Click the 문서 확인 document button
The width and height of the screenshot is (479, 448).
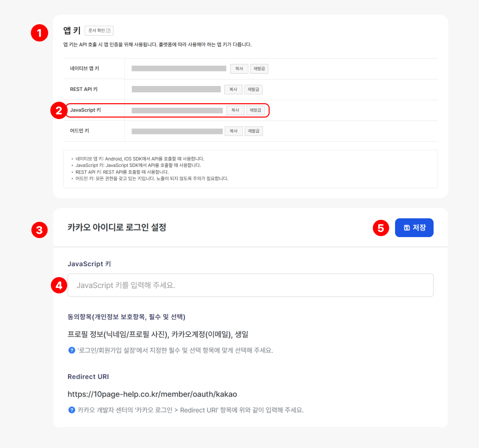coord(99,31)
